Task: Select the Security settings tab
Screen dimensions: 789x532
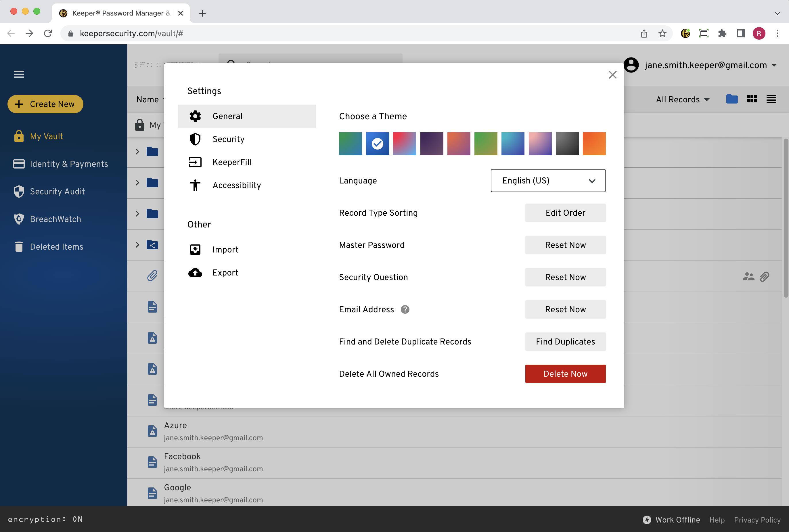Action: [247, 139]
